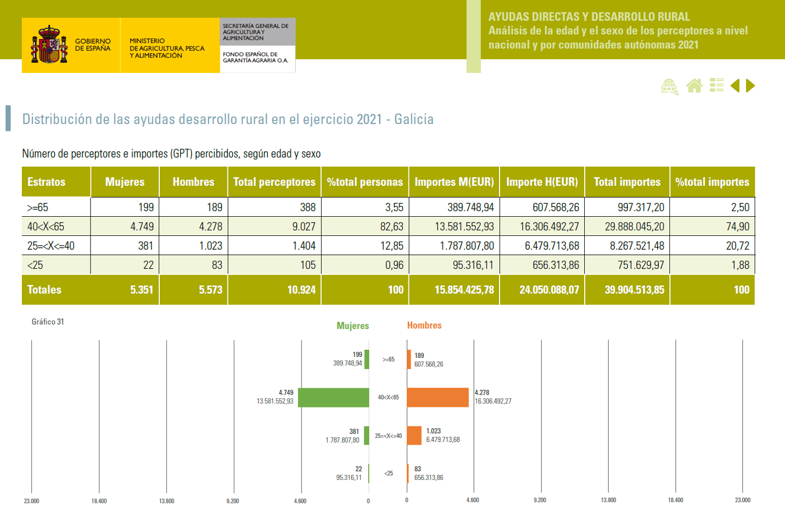Click the total 24.050.088,07 importe hombres
The width and height of the screenshot is (785, 532).
point(549,290)
